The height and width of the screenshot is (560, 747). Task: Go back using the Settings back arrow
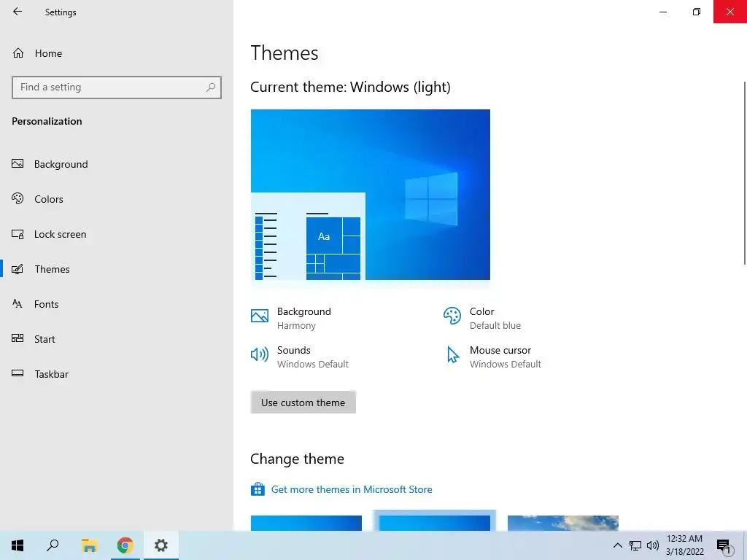[18, 12]
